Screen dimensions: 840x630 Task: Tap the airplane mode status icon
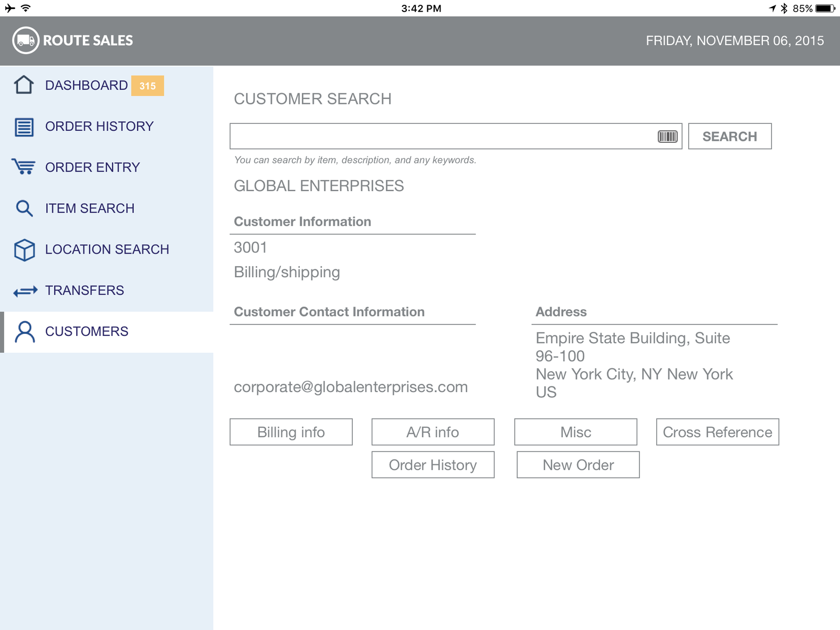click(x=10, y=8)
